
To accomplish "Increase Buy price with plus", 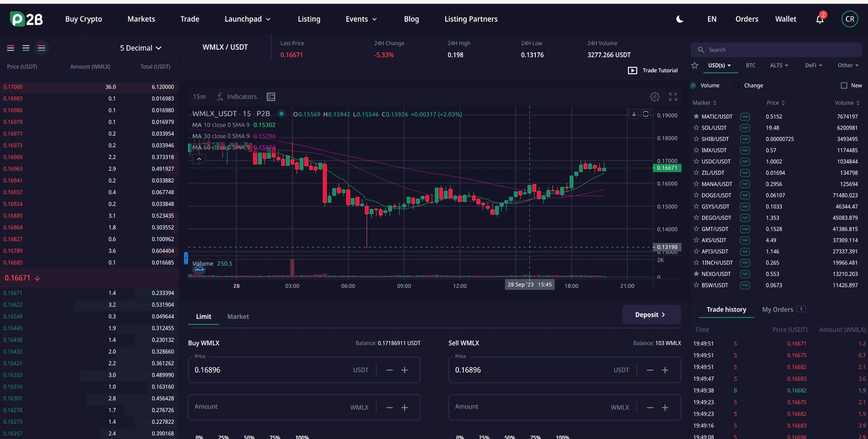I will click(405, 370).
